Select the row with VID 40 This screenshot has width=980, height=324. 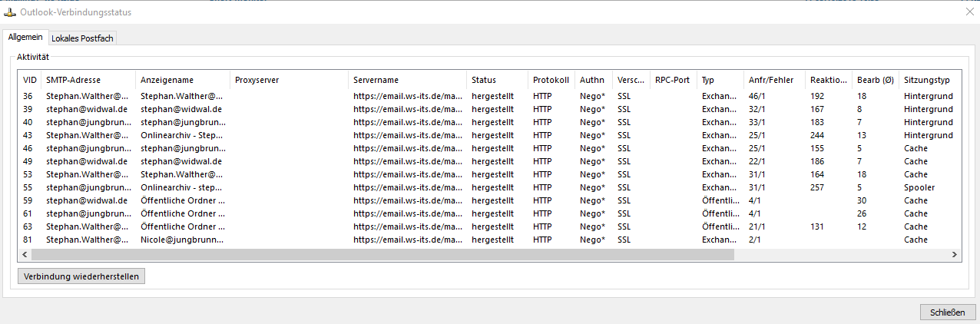tap(490, 123)
